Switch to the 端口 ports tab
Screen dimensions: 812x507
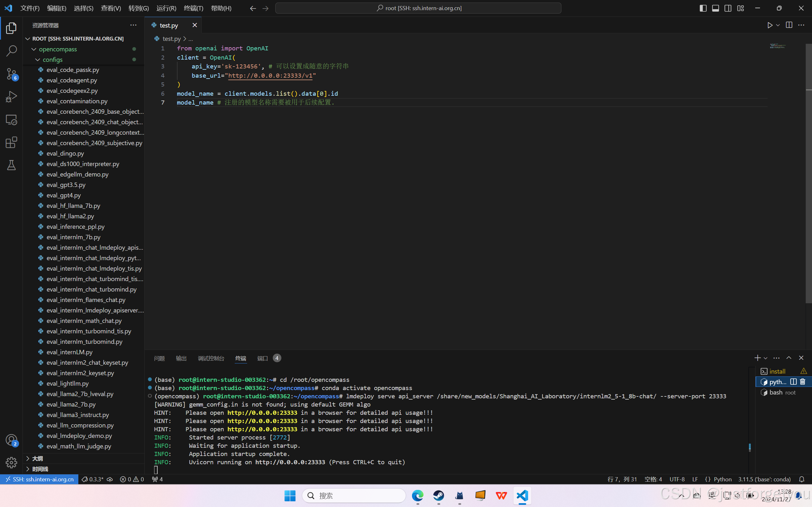[x=262, y=358]
